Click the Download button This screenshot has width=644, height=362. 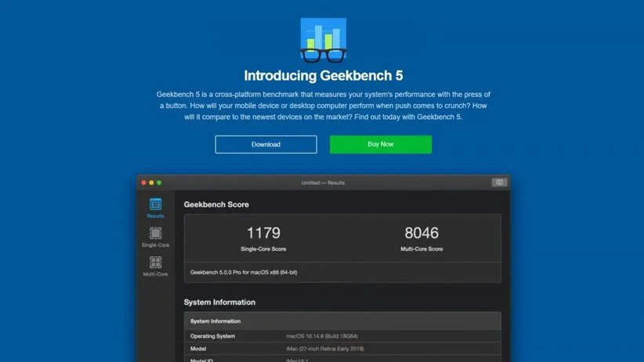[266, 144]
